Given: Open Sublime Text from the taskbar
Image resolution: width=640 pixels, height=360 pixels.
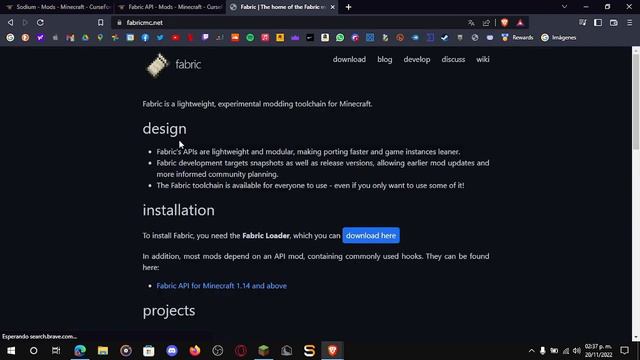Looking at the screenshot, I should click(309, 351).
